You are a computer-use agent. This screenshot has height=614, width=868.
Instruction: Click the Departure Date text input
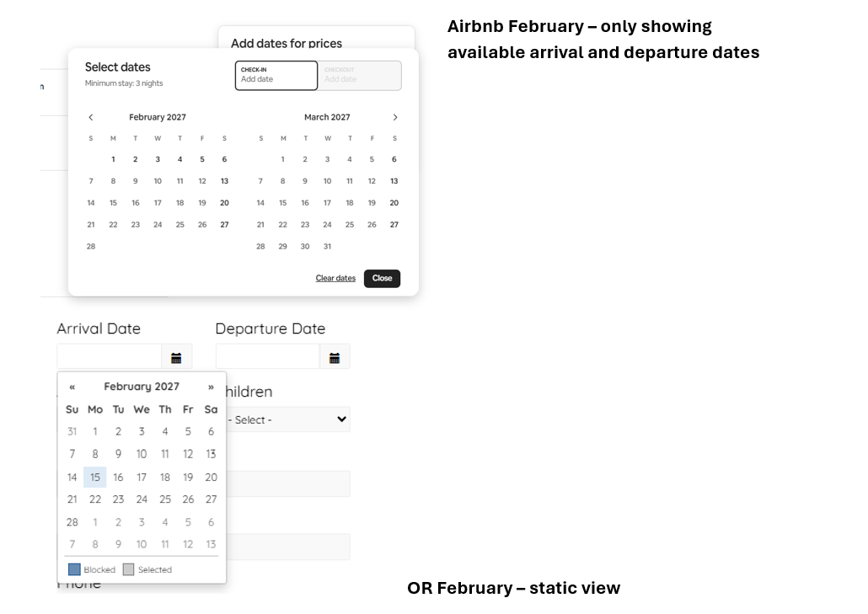point(267,357)
